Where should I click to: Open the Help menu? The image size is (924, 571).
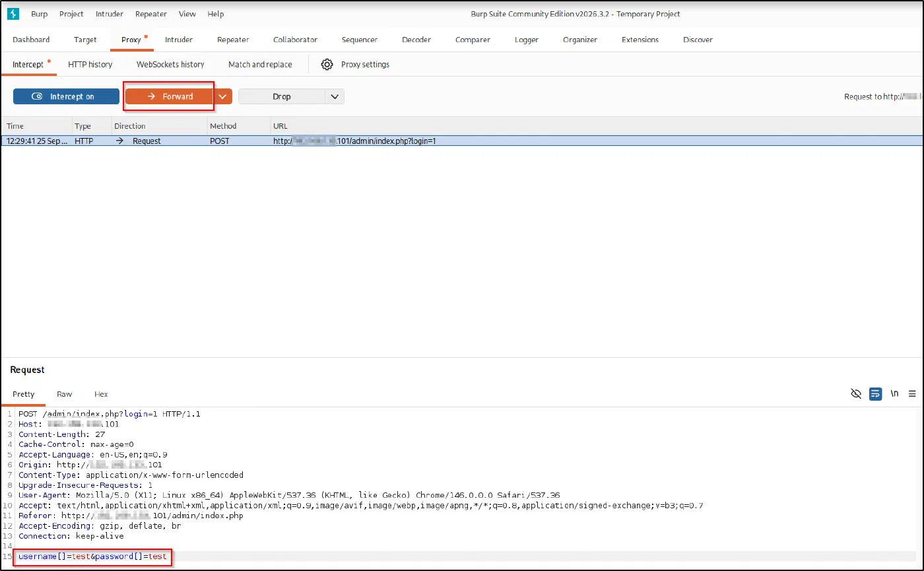pyautogui.click(x=216, y=14)
